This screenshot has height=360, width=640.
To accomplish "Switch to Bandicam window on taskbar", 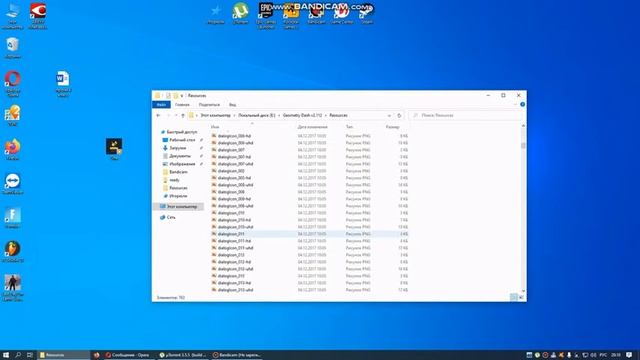I will pyautogui.click(x=237, y=355).
